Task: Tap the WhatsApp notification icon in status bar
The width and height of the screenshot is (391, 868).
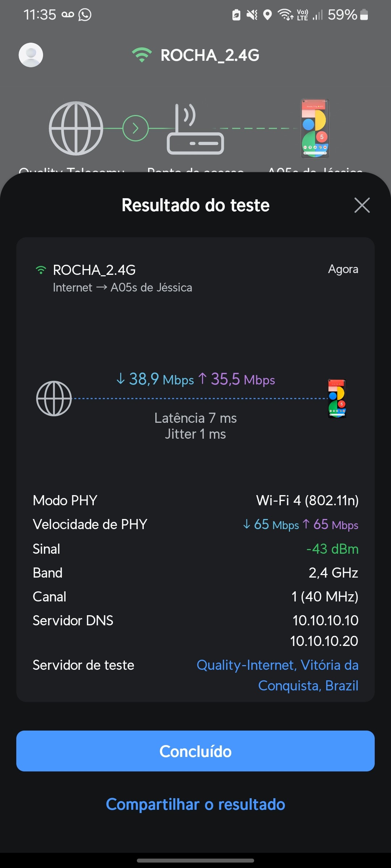Action: click(85, 15)
